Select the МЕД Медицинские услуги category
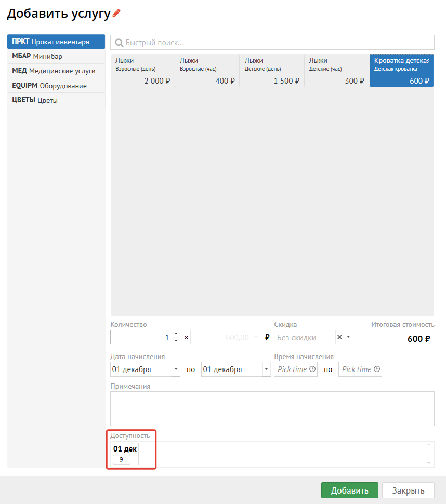Viewport: 446px width, 504px height. [56, 71]
